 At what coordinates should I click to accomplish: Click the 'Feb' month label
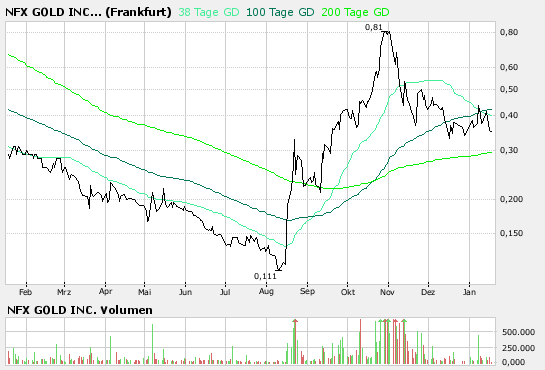[25, 292]
